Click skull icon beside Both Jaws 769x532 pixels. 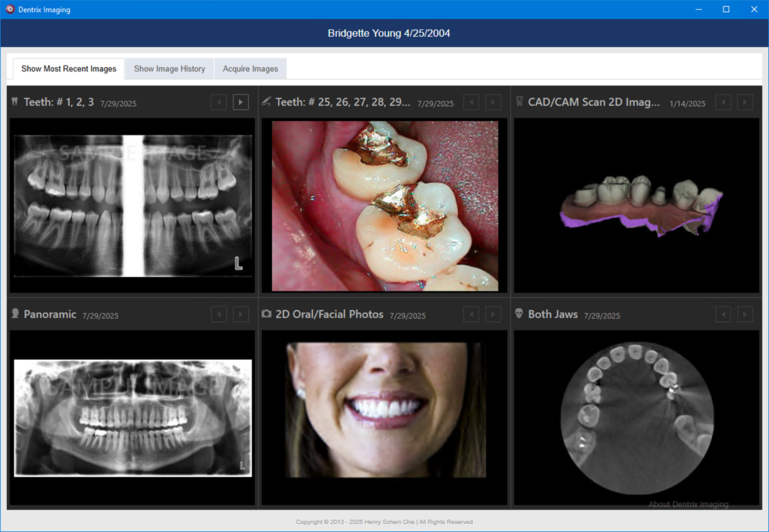pyautogui.click(x=519, y=313)
